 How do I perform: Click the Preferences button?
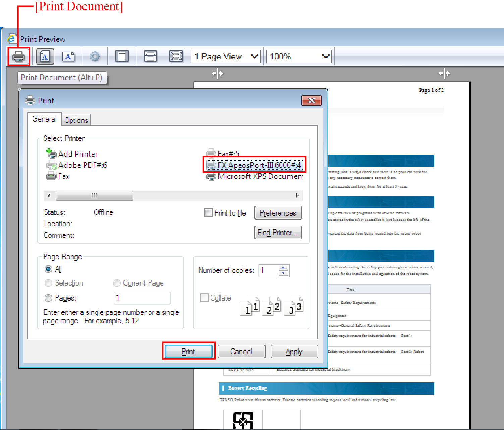pyautogui.click(x=278, y=213)
